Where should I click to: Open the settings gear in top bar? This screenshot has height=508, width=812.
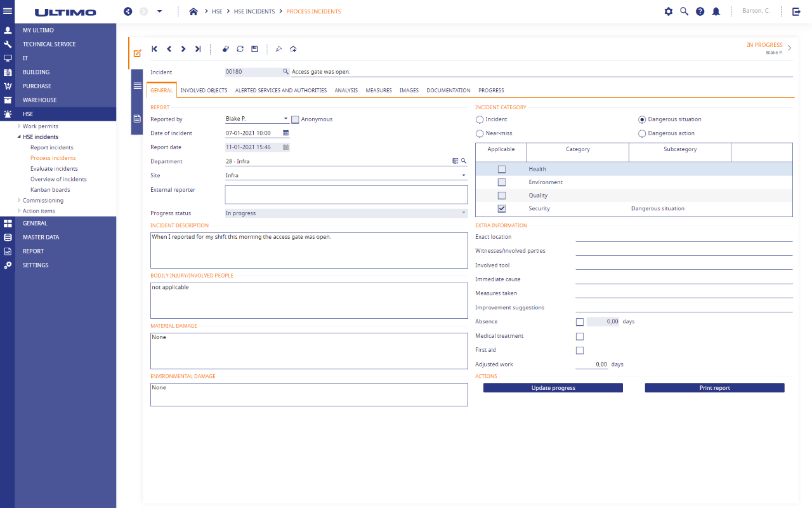click(669, 11)
